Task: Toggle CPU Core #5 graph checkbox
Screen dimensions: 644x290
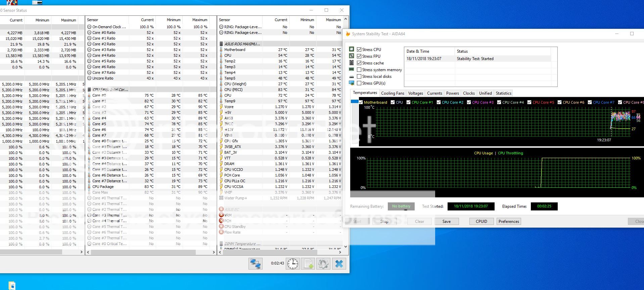Action: tap(530, 102)
